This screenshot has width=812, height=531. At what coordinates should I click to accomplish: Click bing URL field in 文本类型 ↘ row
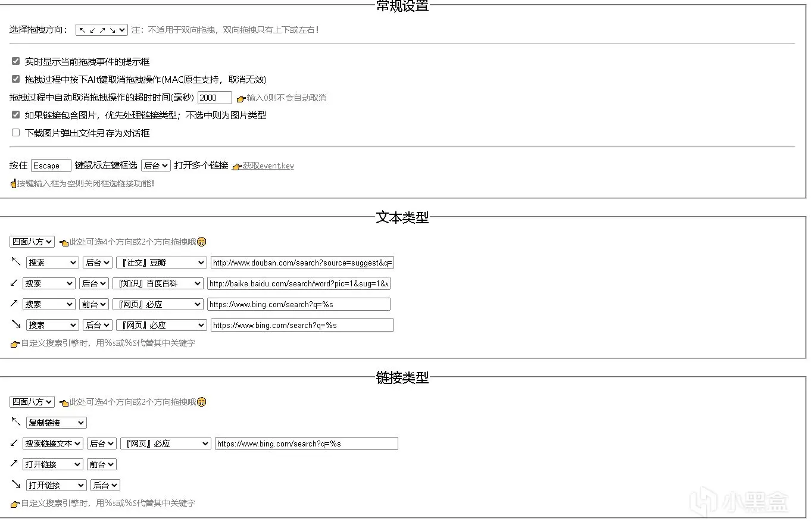pos(302,325)
